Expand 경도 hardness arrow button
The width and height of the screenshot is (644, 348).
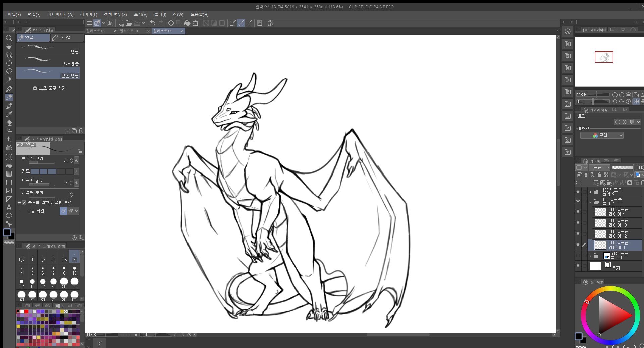(x=76, y=171)
